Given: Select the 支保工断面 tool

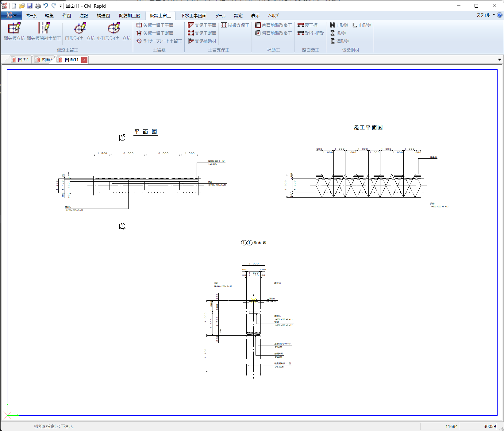Looking at the screenshot, I should click(x=202, y=33).
